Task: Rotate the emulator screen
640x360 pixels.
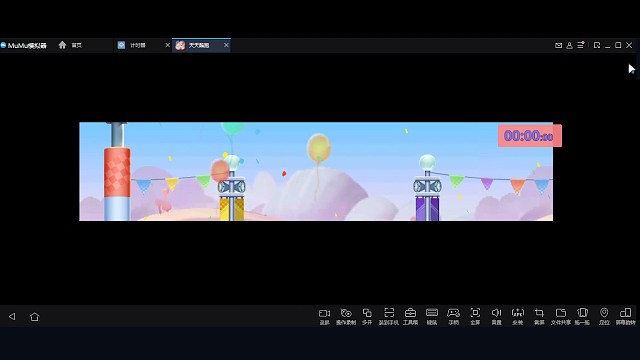Action: tap(625, 316)
